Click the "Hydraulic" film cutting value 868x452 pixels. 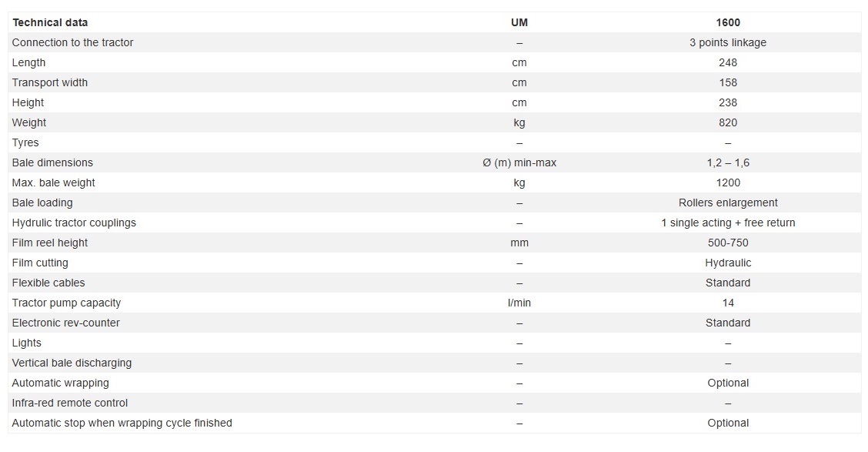[728, 263]
